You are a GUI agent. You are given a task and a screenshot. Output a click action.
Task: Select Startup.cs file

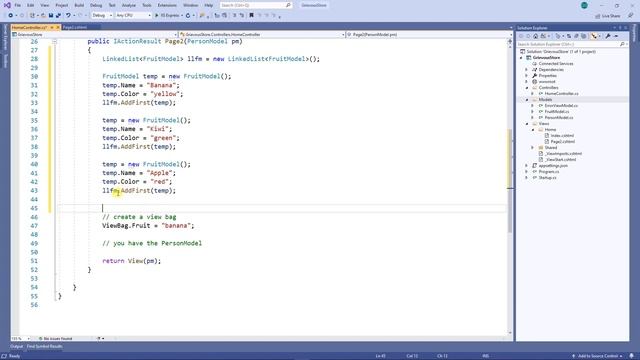547,178
